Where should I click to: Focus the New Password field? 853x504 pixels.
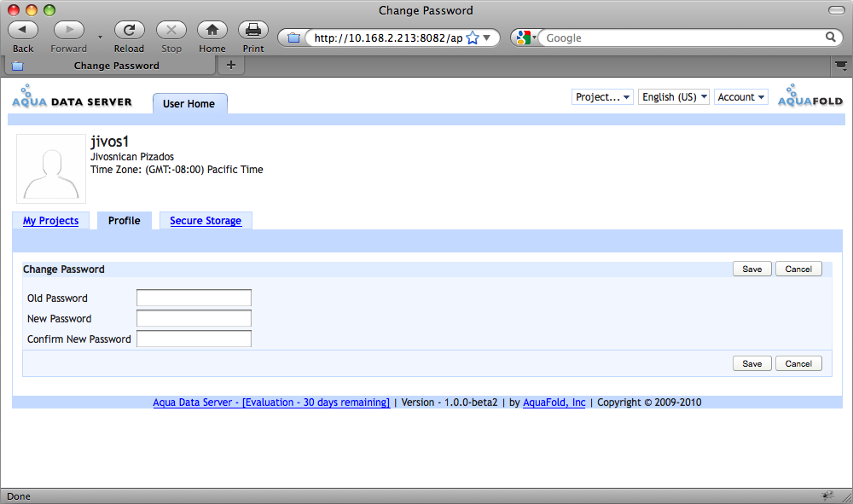(194, 318)
